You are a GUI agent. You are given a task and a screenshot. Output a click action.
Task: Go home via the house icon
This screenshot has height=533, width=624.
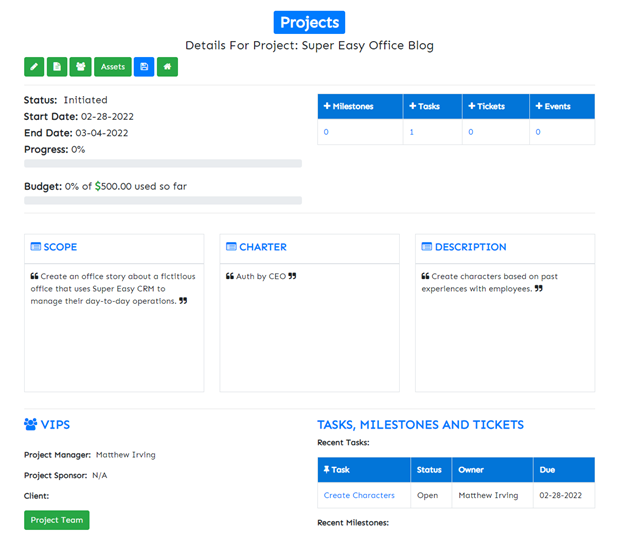click(168, 67)
